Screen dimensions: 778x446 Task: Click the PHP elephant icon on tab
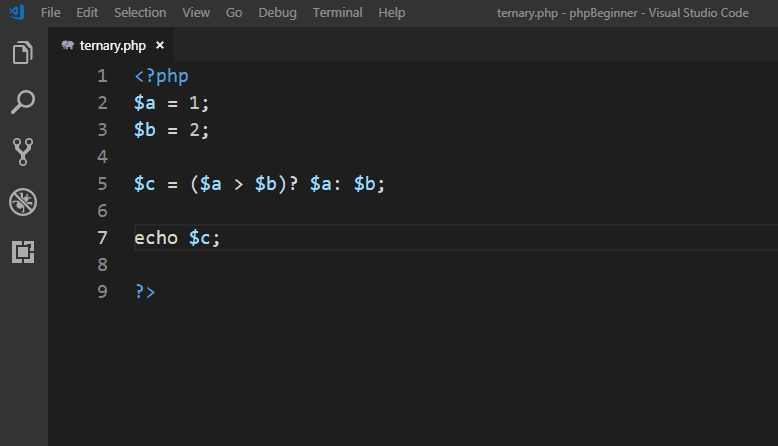pos(67,46)
